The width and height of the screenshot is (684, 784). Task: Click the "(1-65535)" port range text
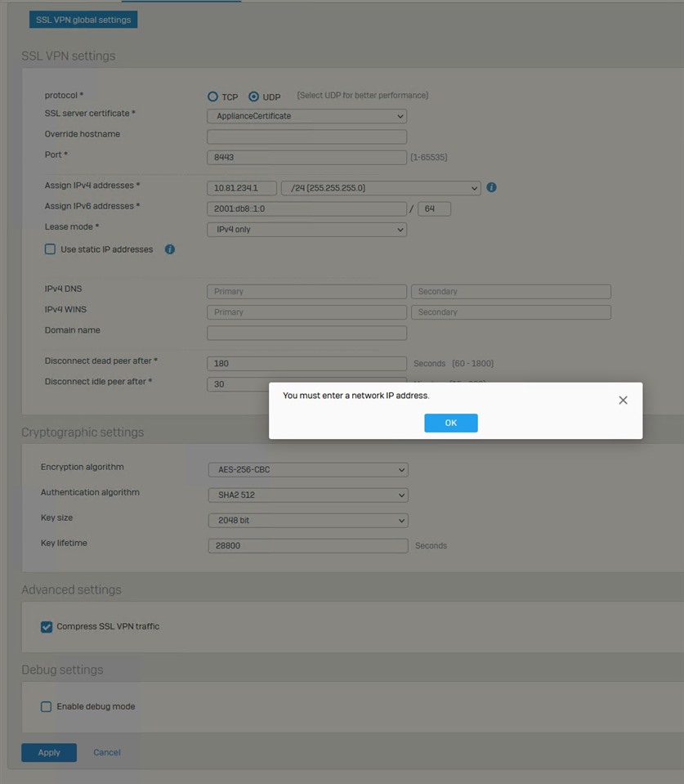[x=429, y=158]
